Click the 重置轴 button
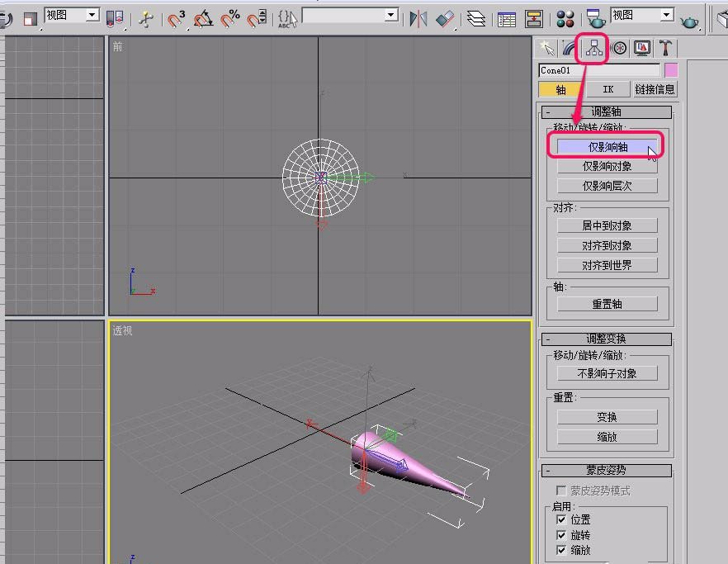728x564 pixels. (x=607, y=304)
